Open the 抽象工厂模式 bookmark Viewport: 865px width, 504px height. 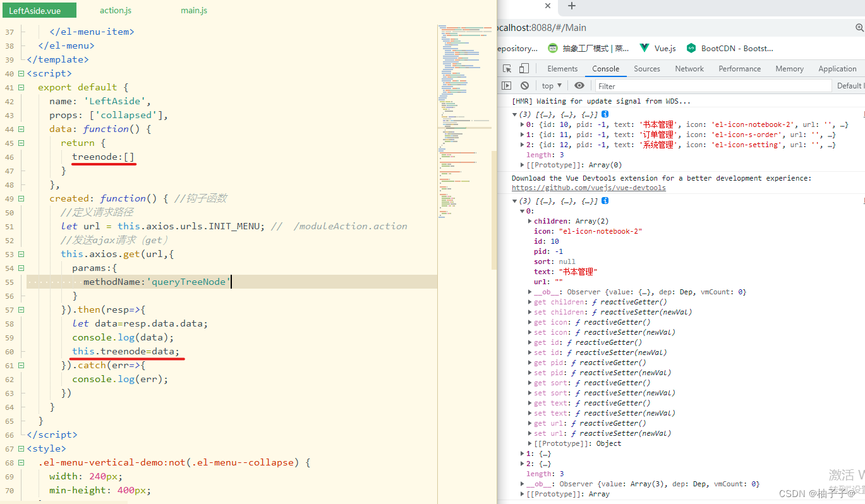588,48
